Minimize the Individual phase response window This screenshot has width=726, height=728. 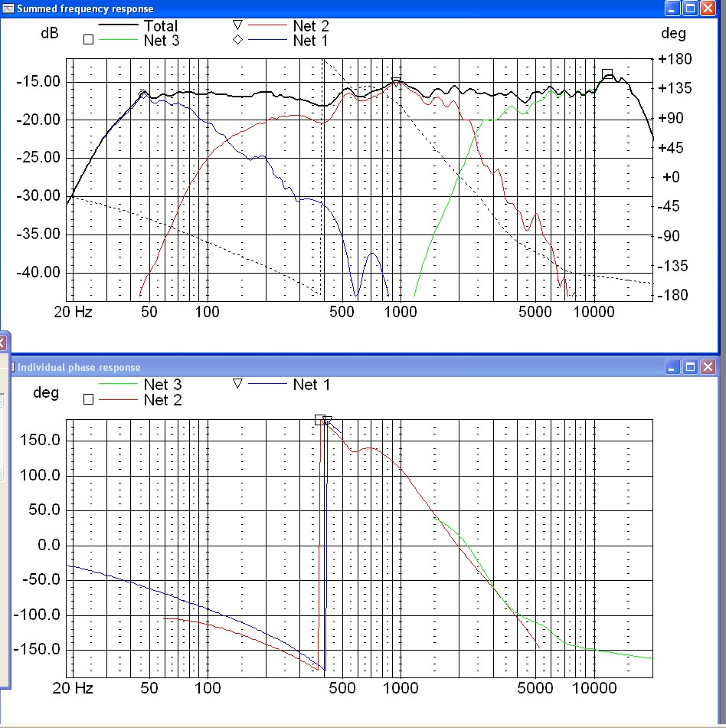coord(672,367)
